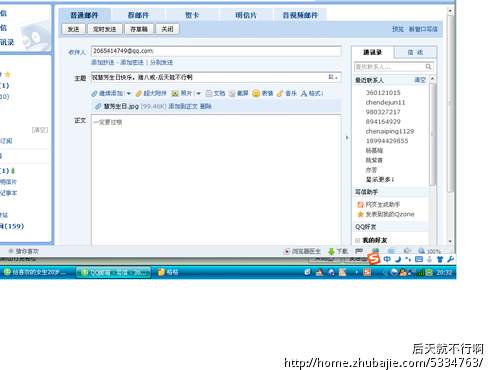Viewport: 493px width, 370px height.
Task: Click inside the 正文 body editor
Action: pyautogui.click(x=216, y=180)
